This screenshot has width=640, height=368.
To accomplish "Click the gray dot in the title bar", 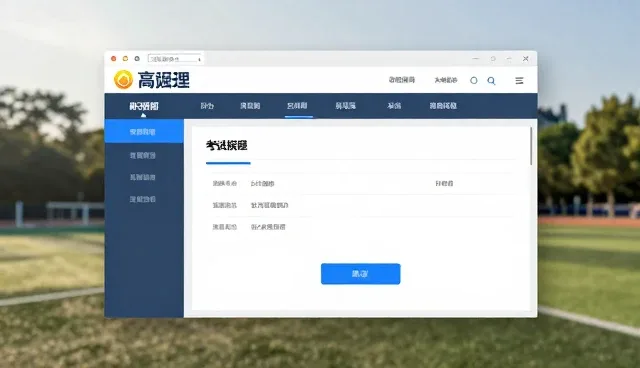I will point(137,59).
